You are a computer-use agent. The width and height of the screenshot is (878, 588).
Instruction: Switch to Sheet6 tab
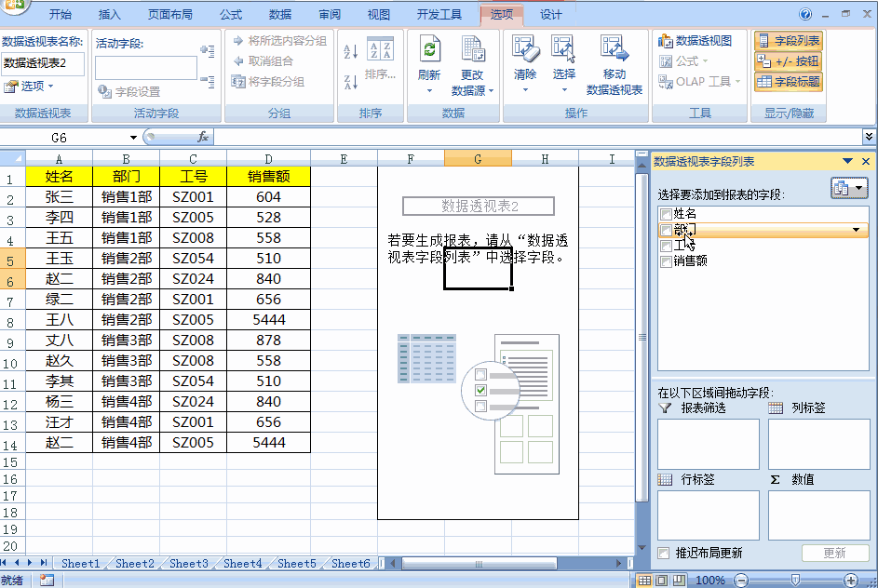[x=350, y=564]
